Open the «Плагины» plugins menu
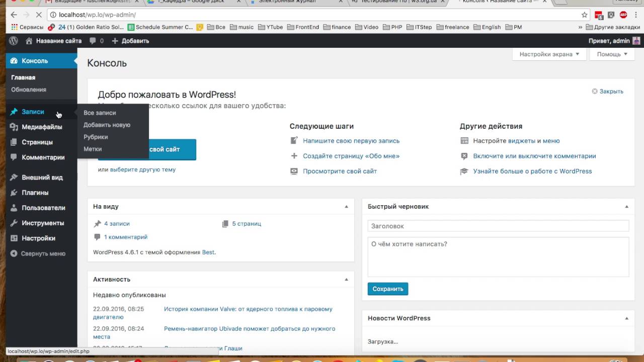 [41, 193]
